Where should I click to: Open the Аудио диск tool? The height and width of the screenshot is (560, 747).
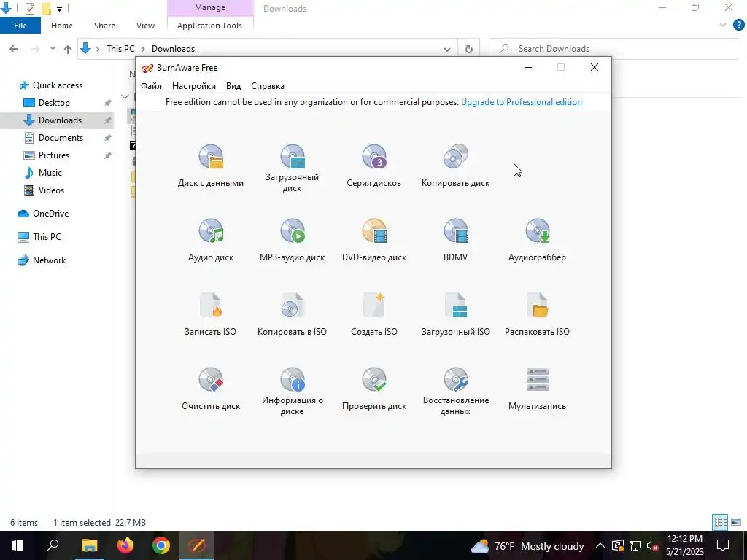tap(211, 240)
